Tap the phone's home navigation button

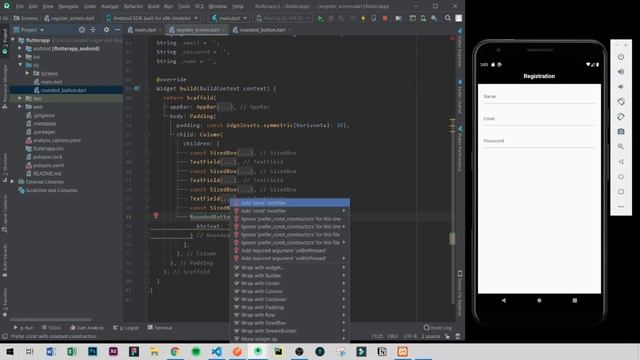pos(539,300)
